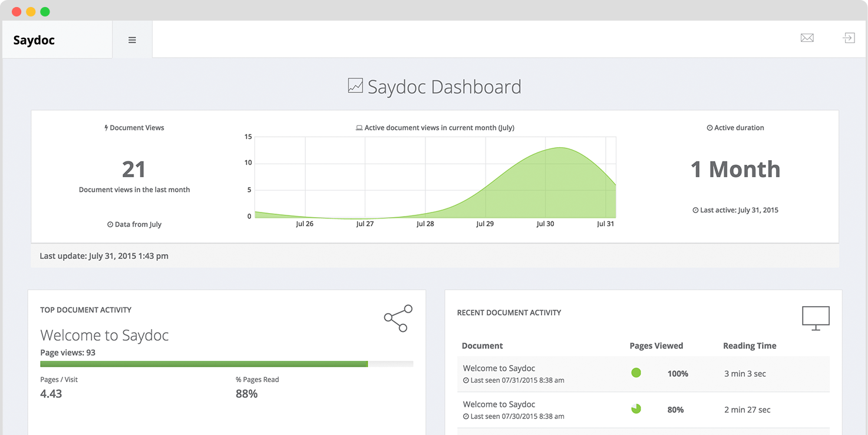Click the 80% pie indicator

[x=636, y=409]
